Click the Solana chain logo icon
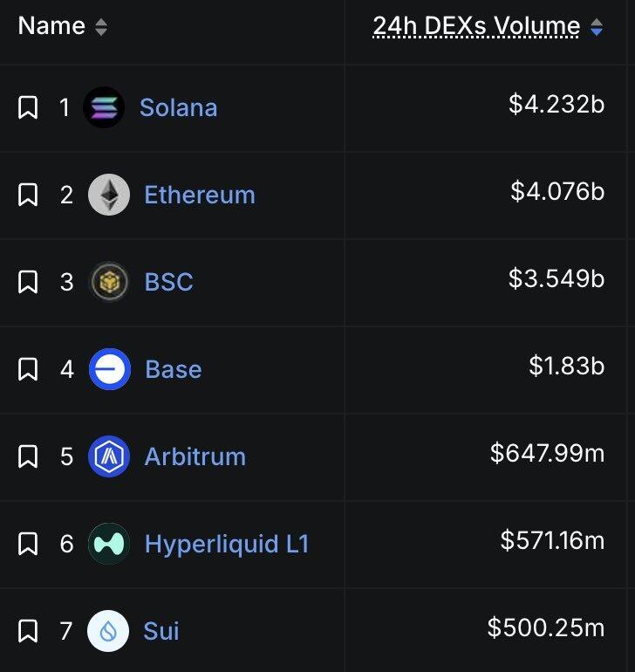Screen dimensions: 635x672 104,108
